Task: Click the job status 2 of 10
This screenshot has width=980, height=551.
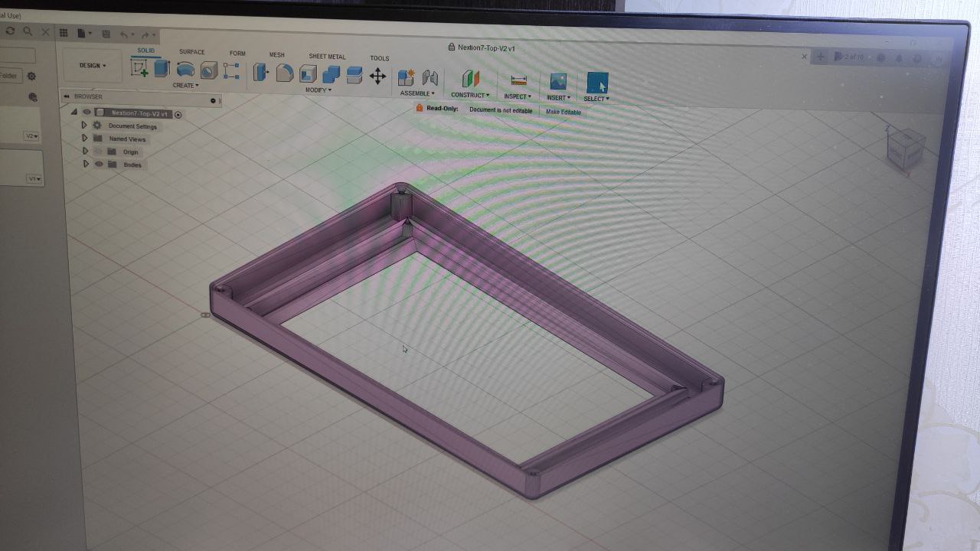Action: click(849, 57)
